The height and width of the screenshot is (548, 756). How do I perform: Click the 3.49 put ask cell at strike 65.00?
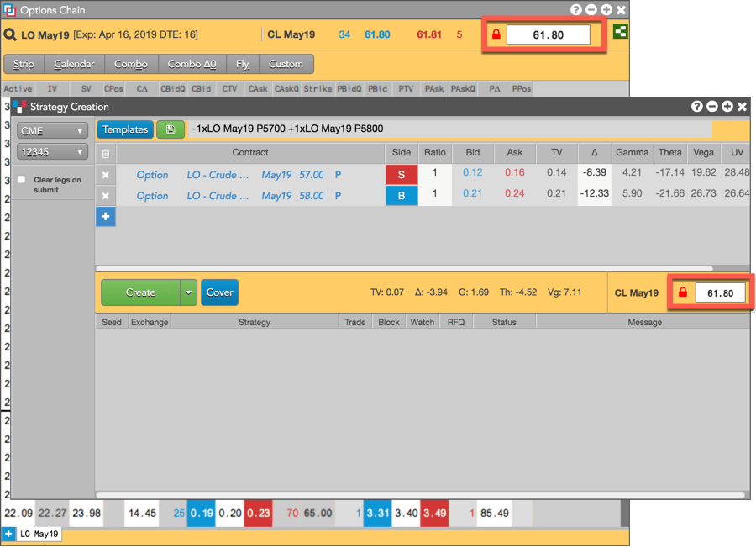coord(434,514)
